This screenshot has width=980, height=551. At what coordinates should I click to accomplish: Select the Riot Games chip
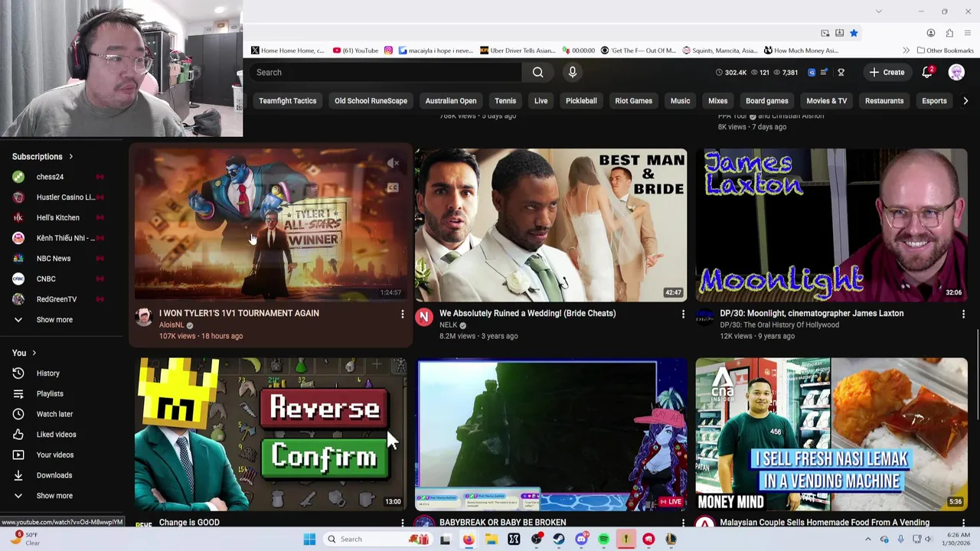633,100
